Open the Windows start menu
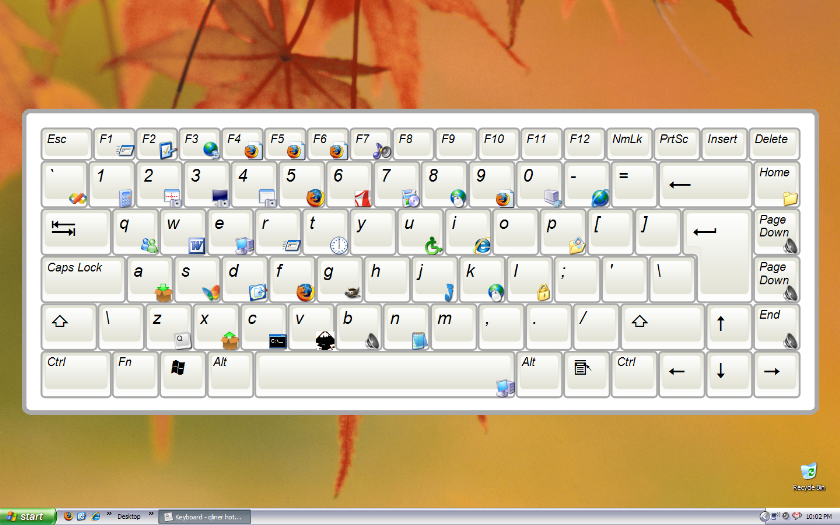The image size is (840, 525). [x=28, y=516]
